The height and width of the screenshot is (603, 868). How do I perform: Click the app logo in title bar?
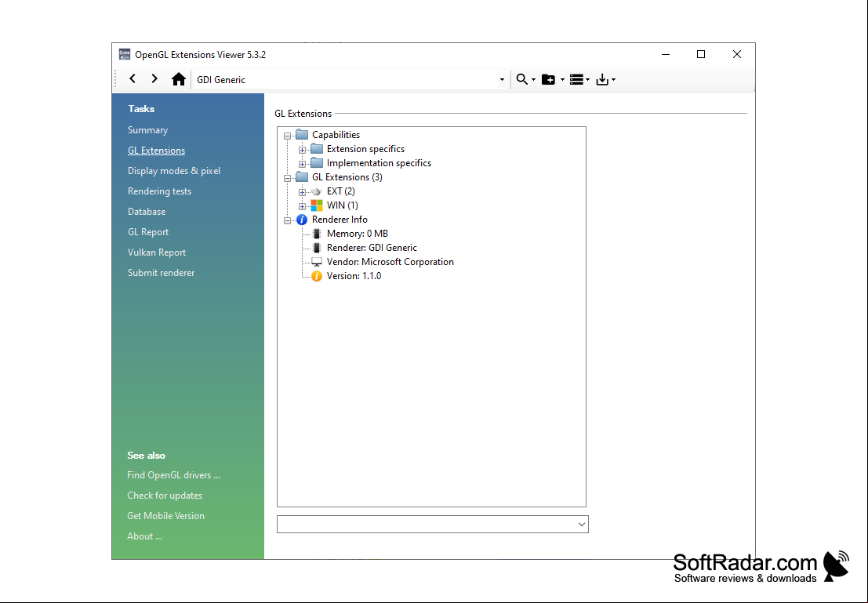click(x=125, y=54)
